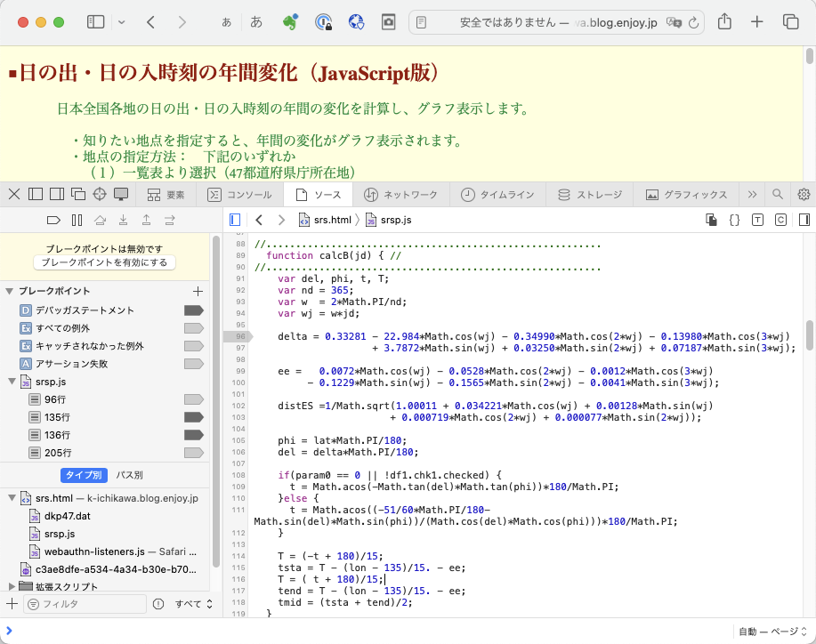Dock inspector to the right side
Screen dimensions: 816x644
point(57,194)
